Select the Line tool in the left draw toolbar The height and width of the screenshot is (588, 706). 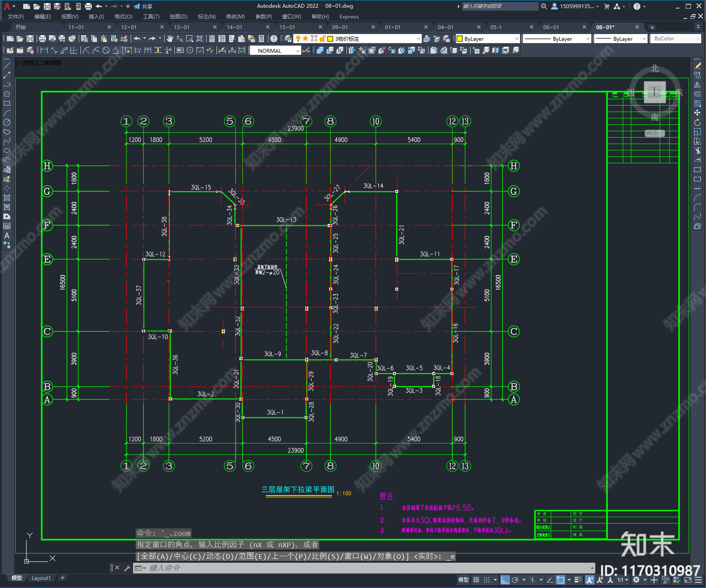tap(7, 66)
